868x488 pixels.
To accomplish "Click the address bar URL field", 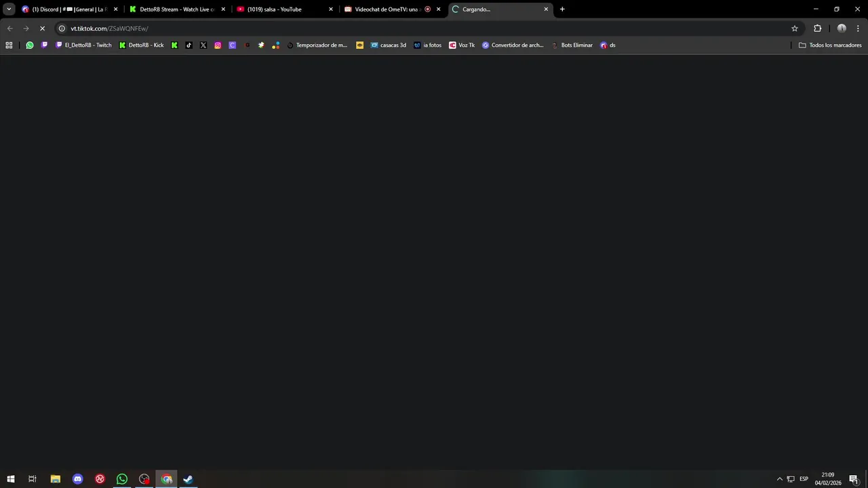I will (x=427, y=28).
